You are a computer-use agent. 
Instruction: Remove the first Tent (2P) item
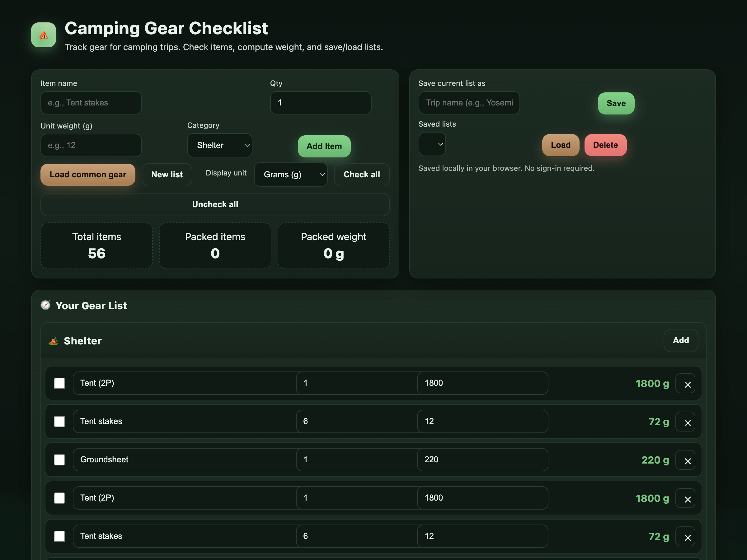[685, 384]
